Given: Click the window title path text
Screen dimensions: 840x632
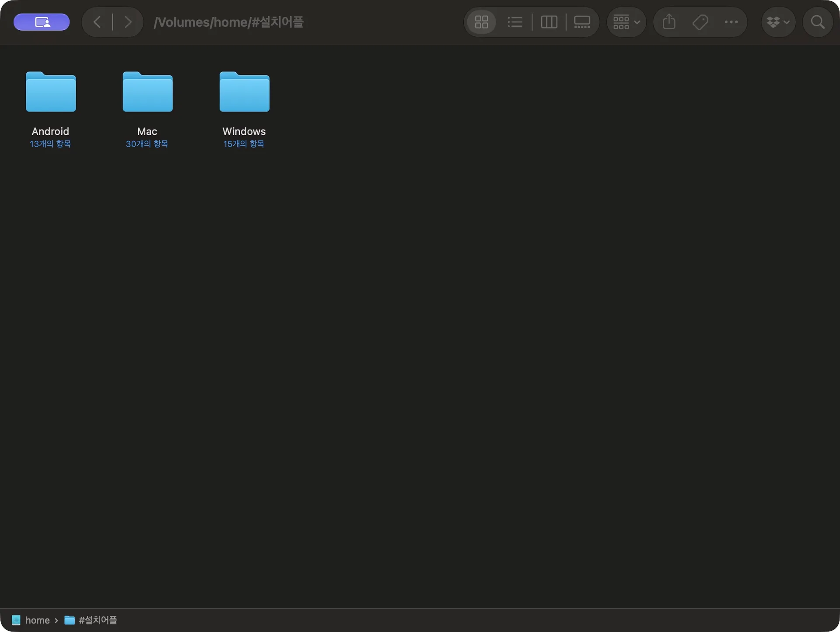Looking at the screenshot, I should point(228,22).
